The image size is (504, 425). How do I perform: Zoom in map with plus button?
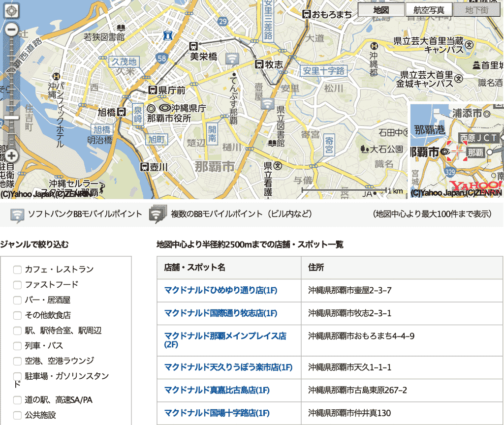(12, 156)
